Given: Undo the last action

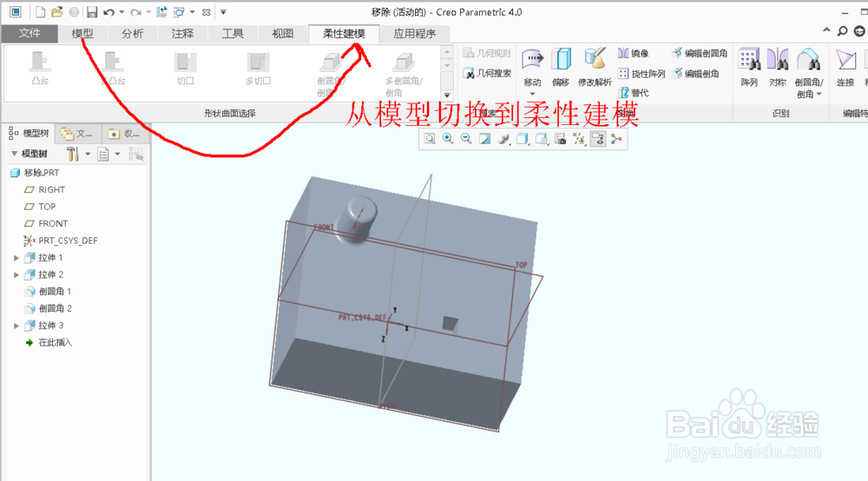Looking at the screenshot, I should pos(108,11).
